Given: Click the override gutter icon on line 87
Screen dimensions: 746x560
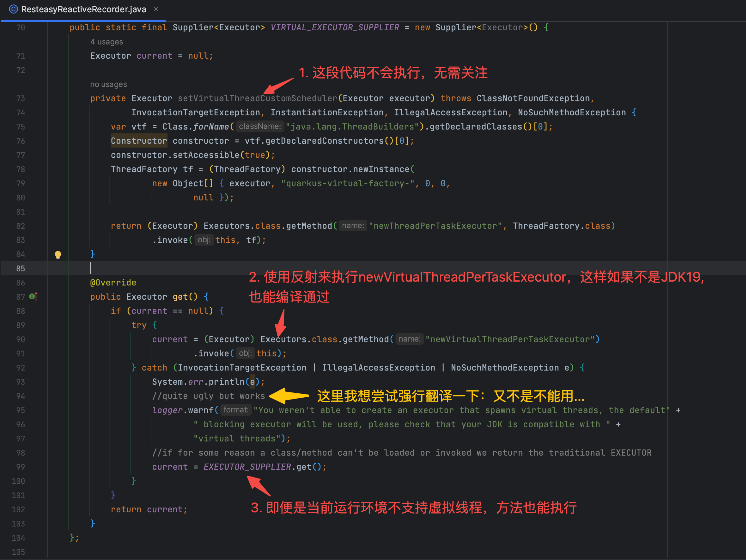Looking at the screenshot, I should [33, 296].
